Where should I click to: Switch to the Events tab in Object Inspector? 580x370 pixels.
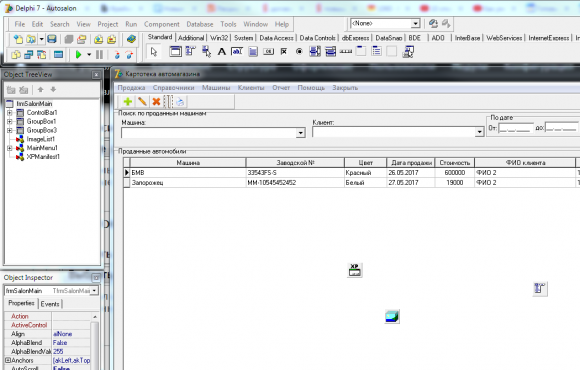click(50, 304)
